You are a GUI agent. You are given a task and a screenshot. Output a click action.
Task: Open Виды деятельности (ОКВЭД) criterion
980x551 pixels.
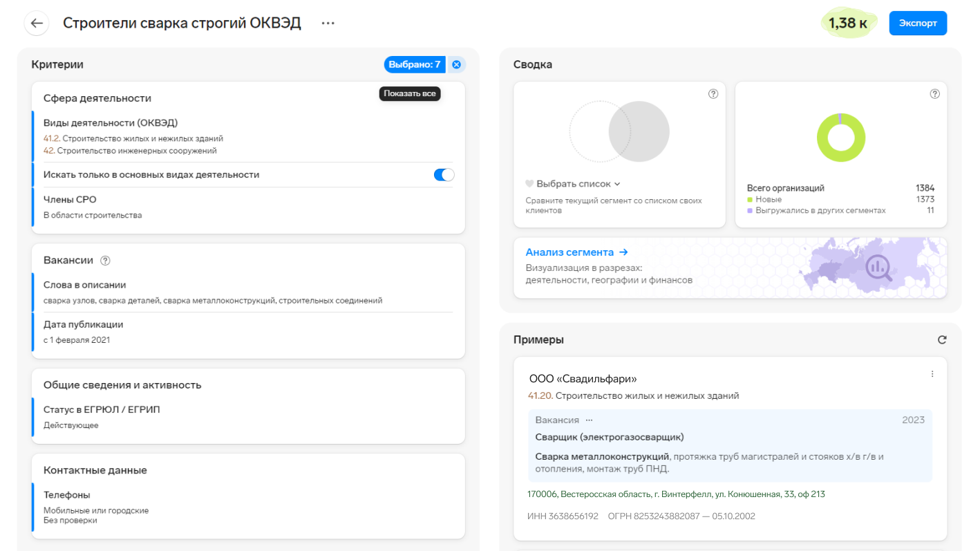click(x=110, y=123)
